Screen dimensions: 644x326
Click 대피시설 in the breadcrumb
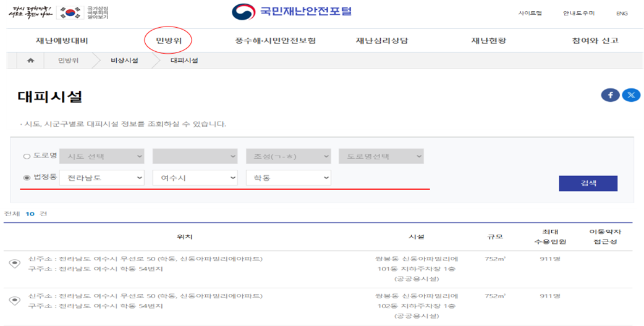[184, 61]
